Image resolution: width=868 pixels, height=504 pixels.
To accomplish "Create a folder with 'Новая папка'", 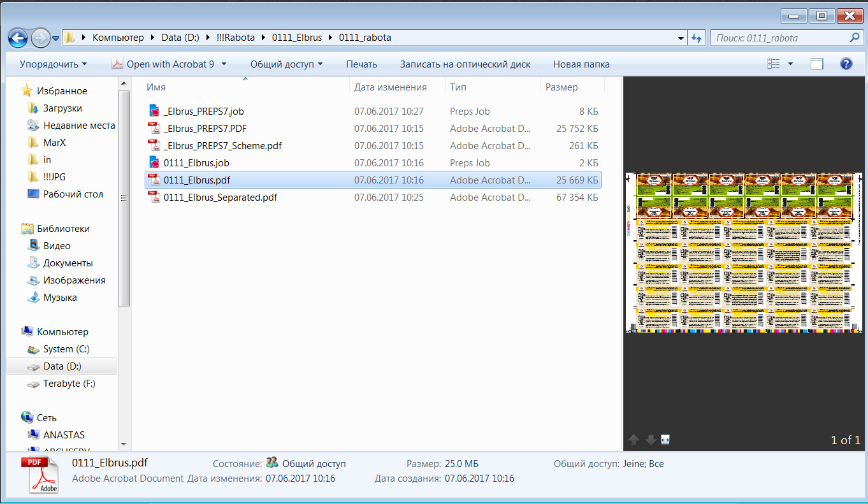I will pos(581,64).
